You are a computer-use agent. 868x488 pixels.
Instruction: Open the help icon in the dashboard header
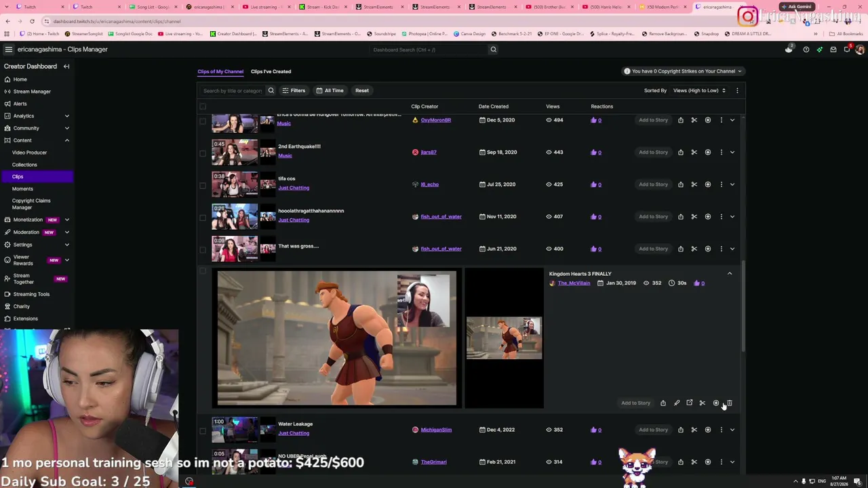pyautogui.click(x=806, y=49)
